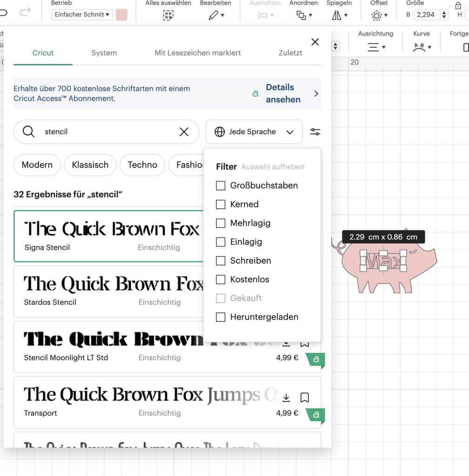Clear the stencil search text
Image resolution: width=469 pixels, height=476 pixels.
point(184,132)
